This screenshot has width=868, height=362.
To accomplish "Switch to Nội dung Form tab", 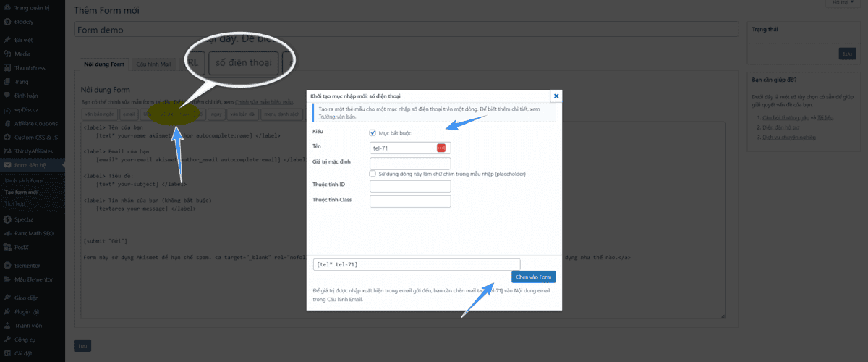I will click(x=104, y=64).
